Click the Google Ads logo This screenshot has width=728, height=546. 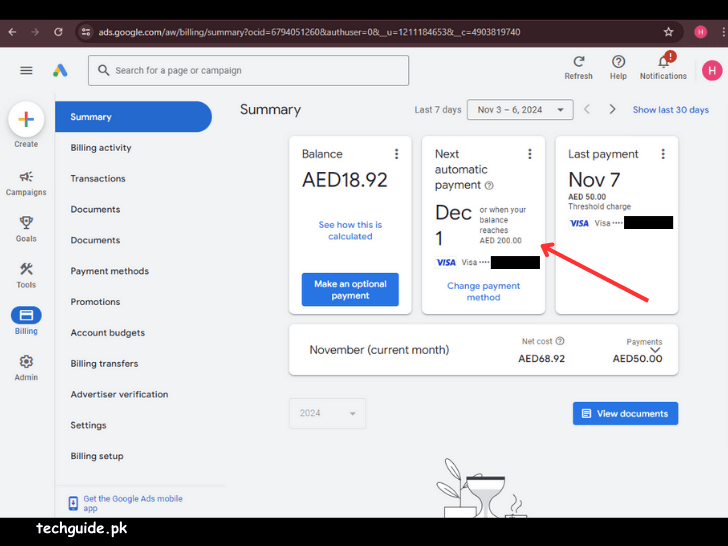tap(60, 71)
